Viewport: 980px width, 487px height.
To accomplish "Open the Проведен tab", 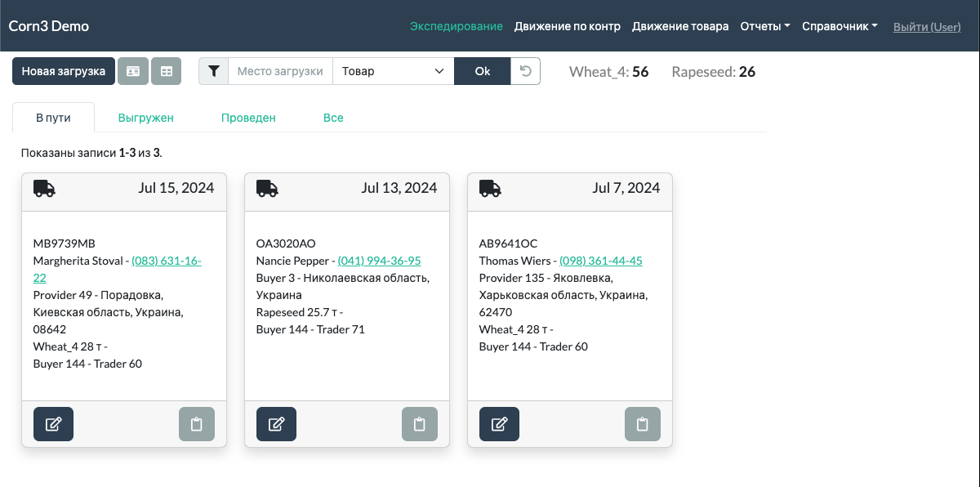I will pos(248,118).
